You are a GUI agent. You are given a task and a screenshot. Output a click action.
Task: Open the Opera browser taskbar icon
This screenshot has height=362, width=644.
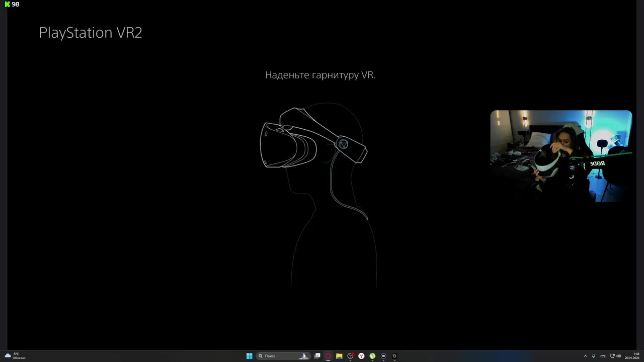pos(328,356)
